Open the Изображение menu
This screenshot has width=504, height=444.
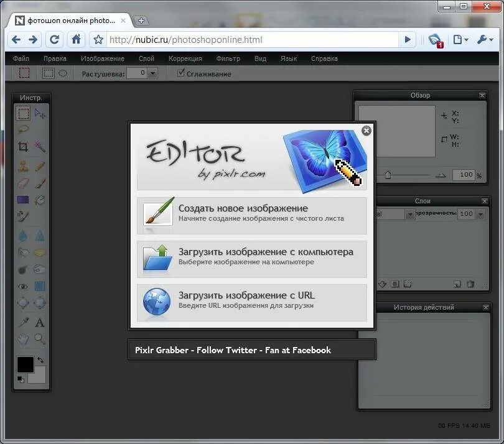[x=103, y=58]
